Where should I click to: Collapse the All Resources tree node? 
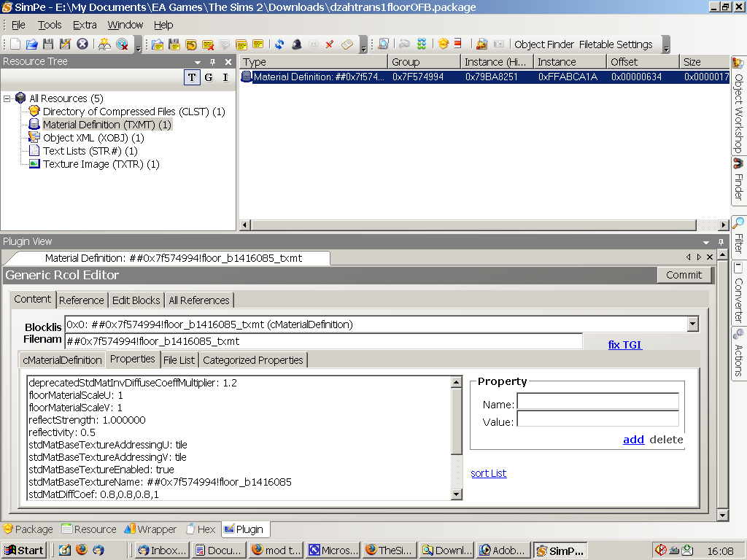pyautogui.click(x=7, y=98)
